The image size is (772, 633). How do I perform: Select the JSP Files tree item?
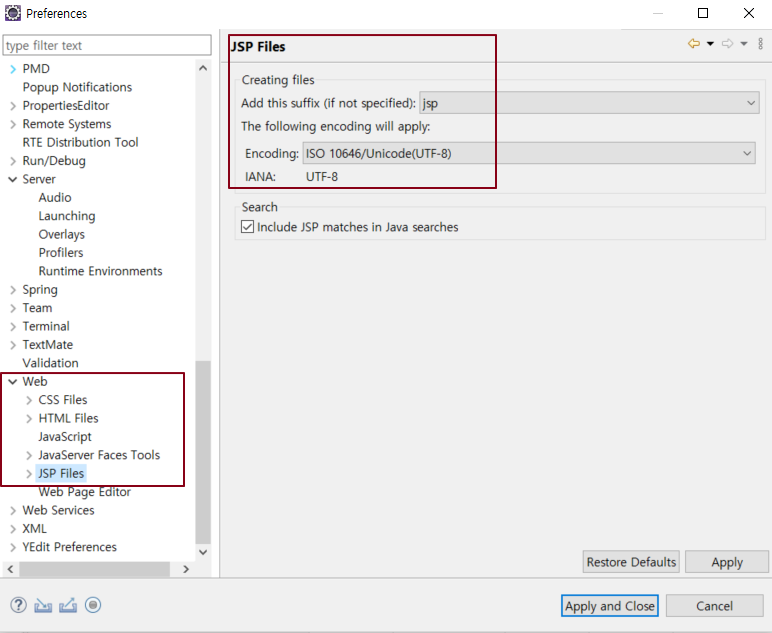pyautogui.click(x=61, y=474)
